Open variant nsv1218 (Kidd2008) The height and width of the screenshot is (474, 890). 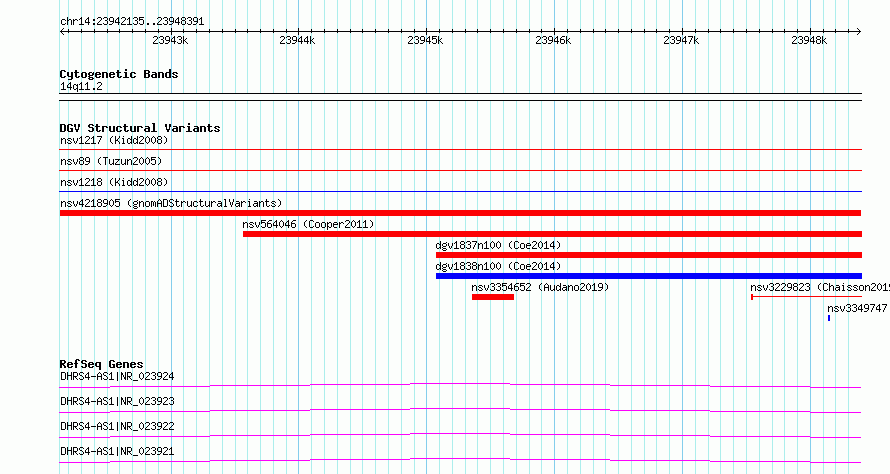[x=114, y=182]
